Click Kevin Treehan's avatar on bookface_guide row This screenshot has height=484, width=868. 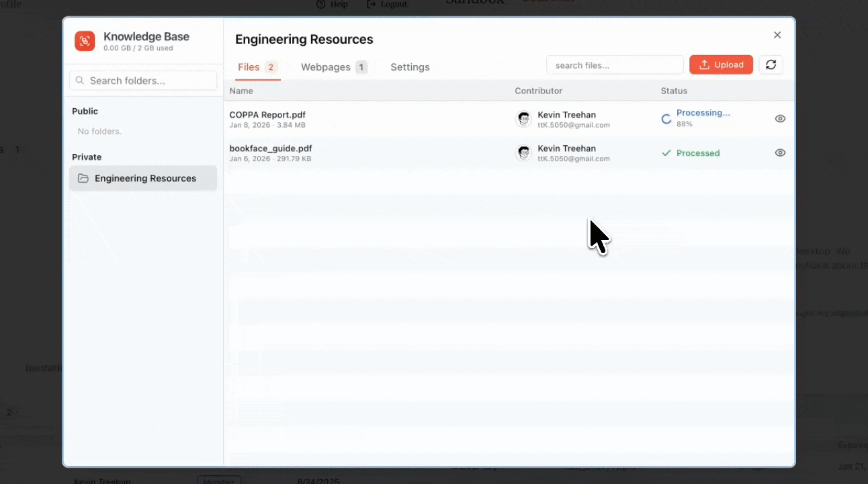[523, 153]
